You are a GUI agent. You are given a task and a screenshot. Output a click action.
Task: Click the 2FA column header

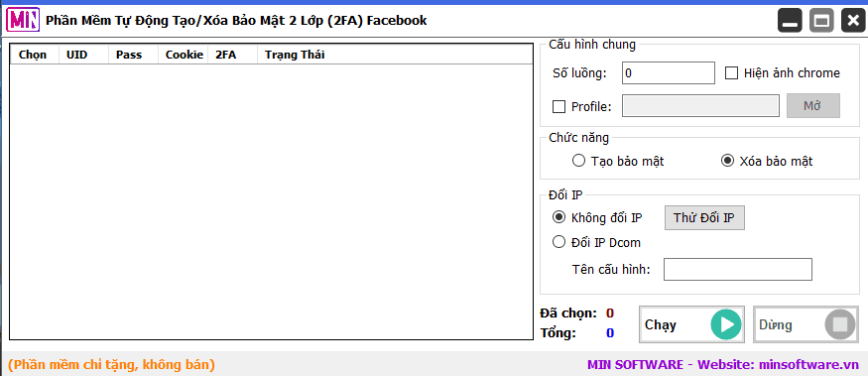pos(232,55)
